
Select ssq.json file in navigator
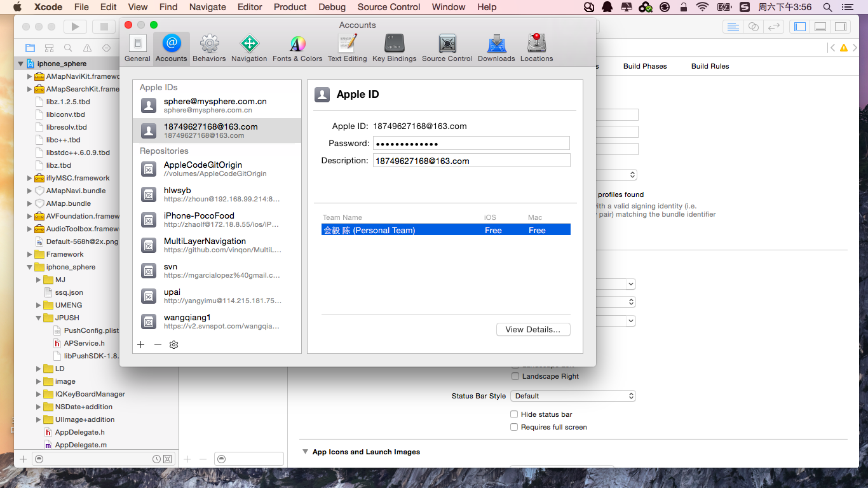point(64,292)
